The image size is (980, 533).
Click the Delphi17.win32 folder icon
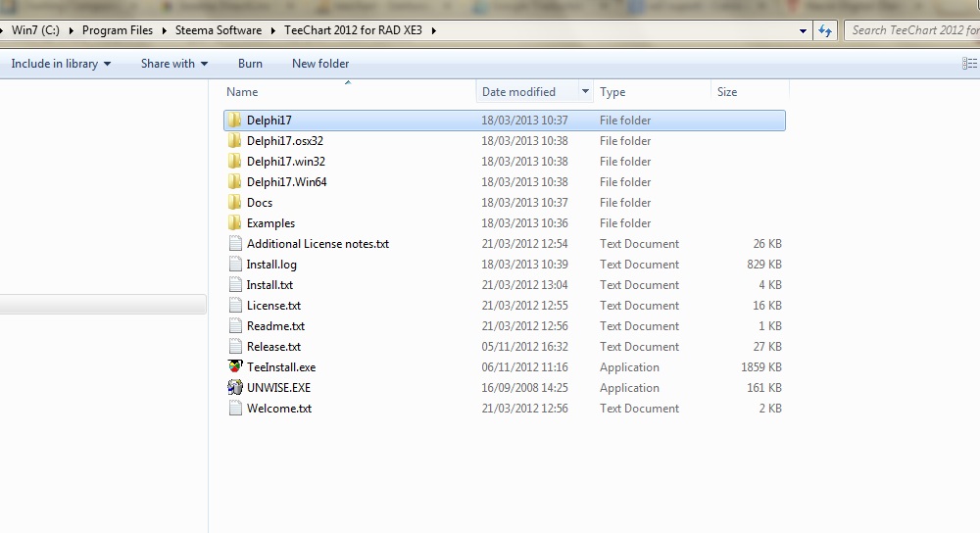[x=235, y=162]
